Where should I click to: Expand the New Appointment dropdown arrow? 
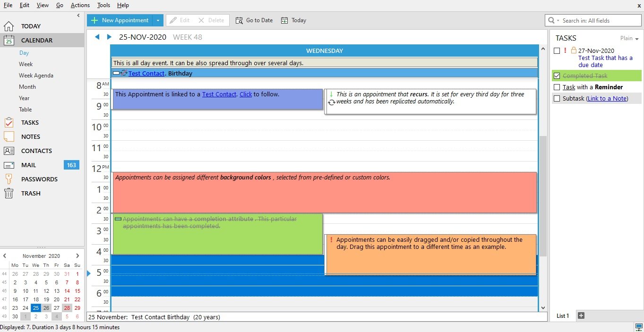pyautogui.click(x=158, y=20)
